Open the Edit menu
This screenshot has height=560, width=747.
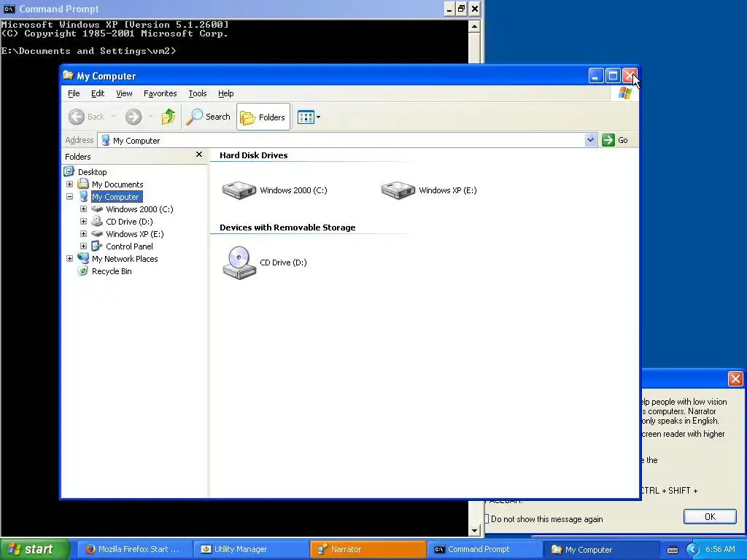point(98,93)
